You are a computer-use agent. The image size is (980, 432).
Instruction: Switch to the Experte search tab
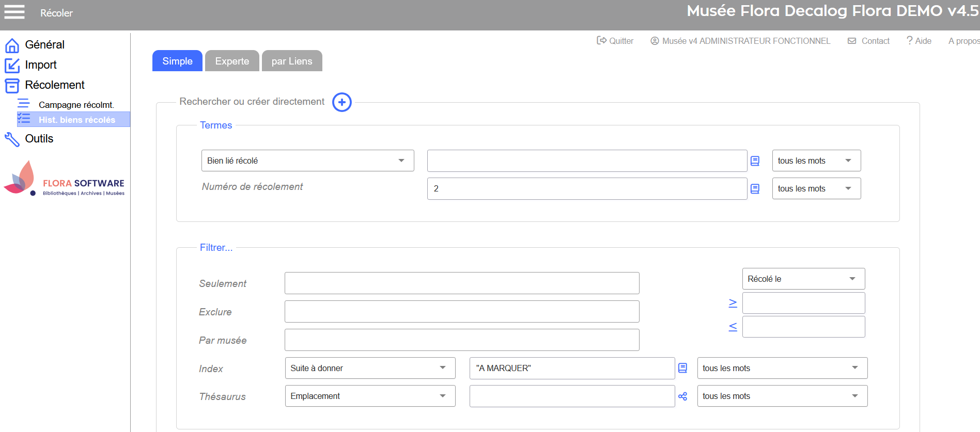point(232,61)
